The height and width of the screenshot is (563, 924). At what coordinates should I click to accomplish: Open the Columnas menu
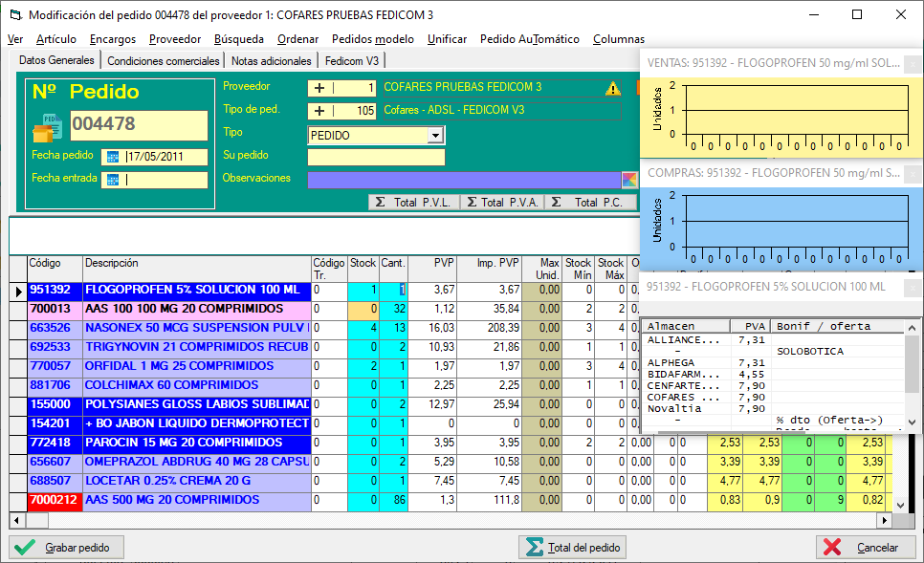pyautogui.click(x=619, y=39)
